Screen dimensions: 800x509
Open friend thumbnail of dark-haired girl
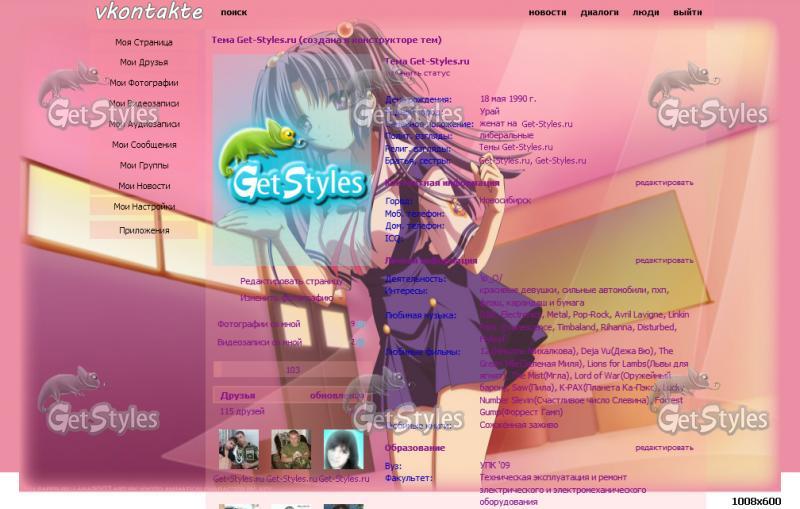coord(343,449)
